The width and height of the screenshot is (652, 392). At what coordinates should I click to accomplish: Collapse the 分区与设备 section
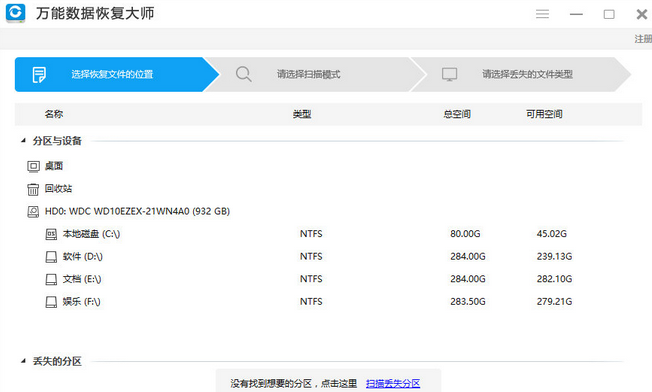23,141
